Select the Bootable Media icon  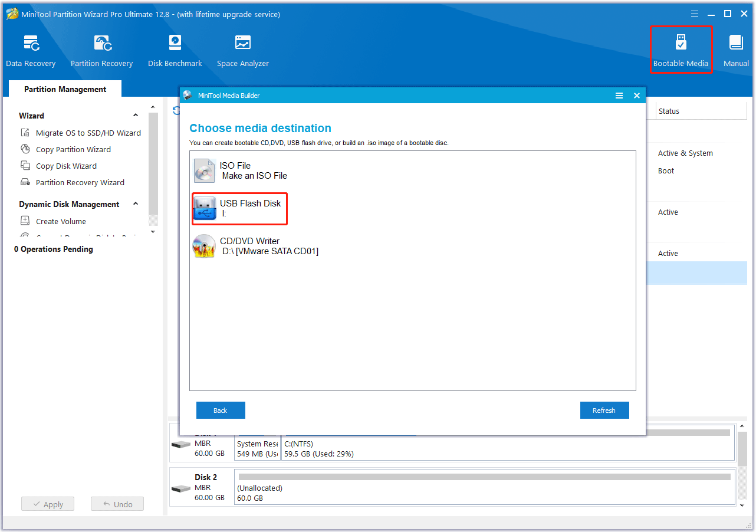point(681,50)
